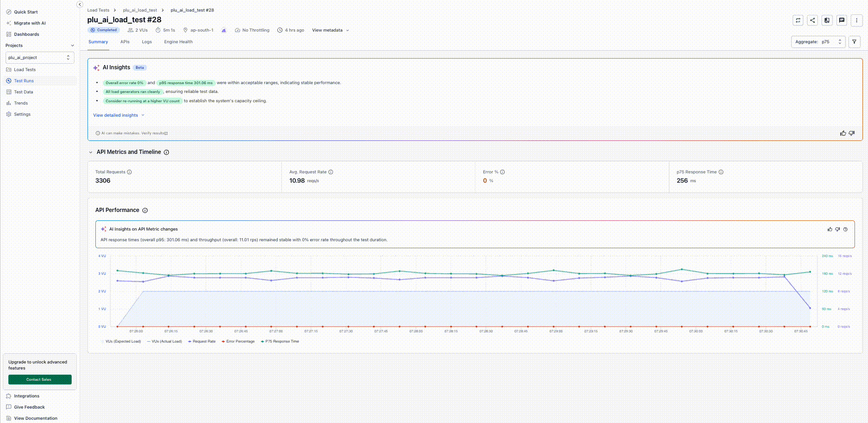Viewport: 868px width, 423px height.
Task: Expand View detailed insights
Action: point(119,115)
